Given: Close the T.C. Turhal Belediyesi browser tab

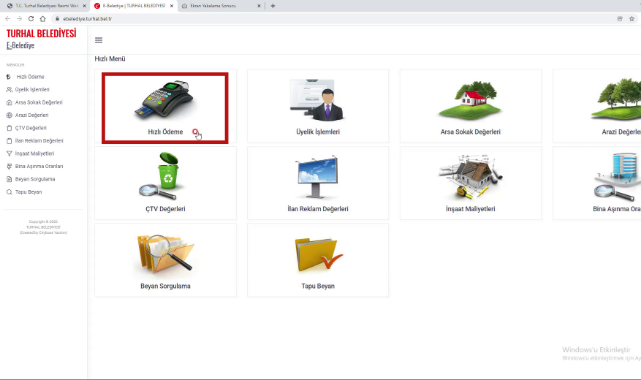Looking at the screenshot, I should pos(84,6).
